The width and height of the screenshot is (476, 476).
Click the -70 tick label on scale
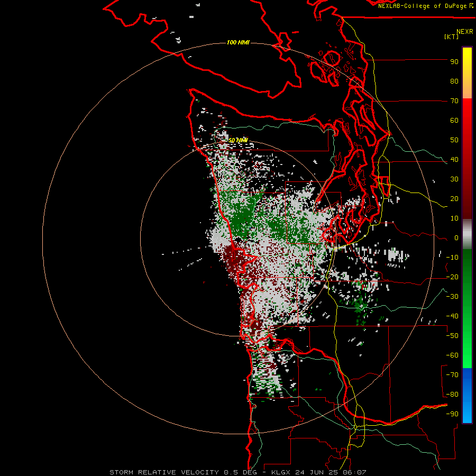[x=452, y=375]
